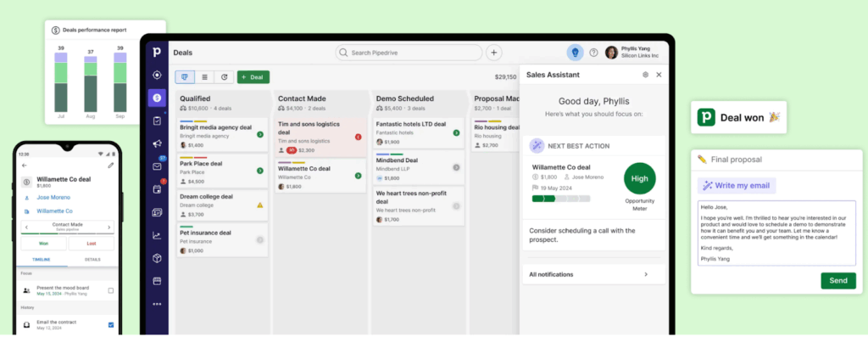Image resolution: width=868 pixels, height=337 pixels.
Task: Expand All notifications row
Action: point(594,274)
